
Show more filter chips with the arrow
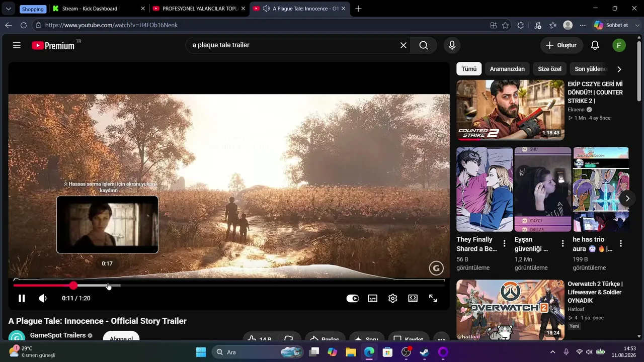pos(619,69)
